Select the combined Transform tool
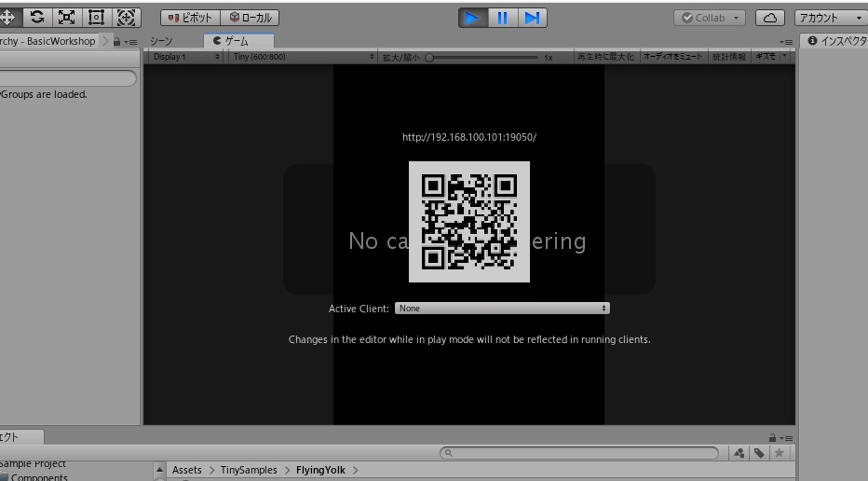868x481 pixels. coord(127,18)
